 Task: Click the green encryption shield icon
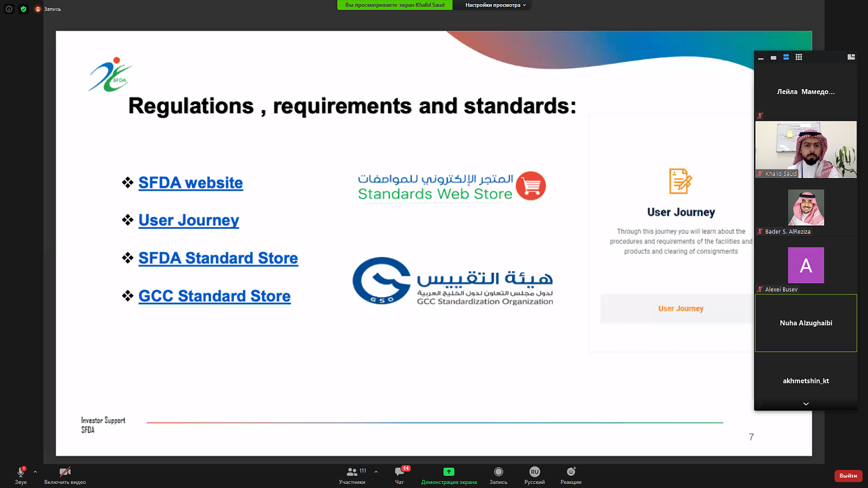24,9
